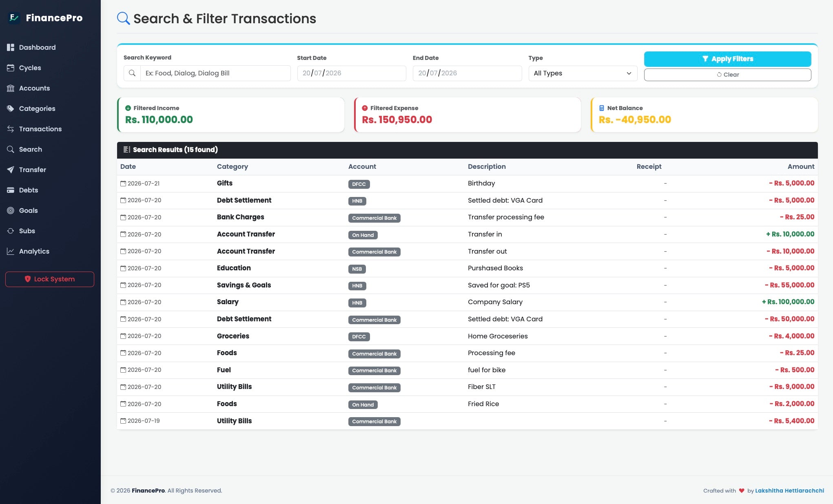833x504 pixels.
Task: Click the Search Results list icon
Action: coord(126,150)
